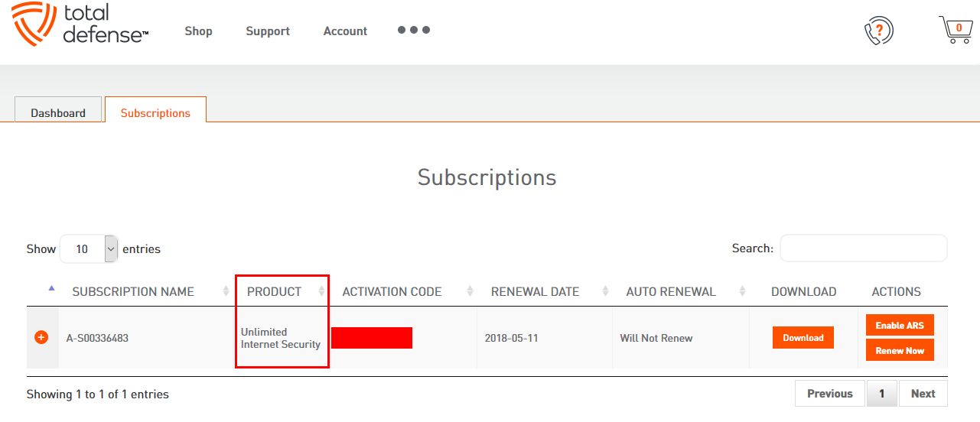Click the Renew Now button
The width and height of the screenshot is (980, 422).
click(x=900, y=350)
